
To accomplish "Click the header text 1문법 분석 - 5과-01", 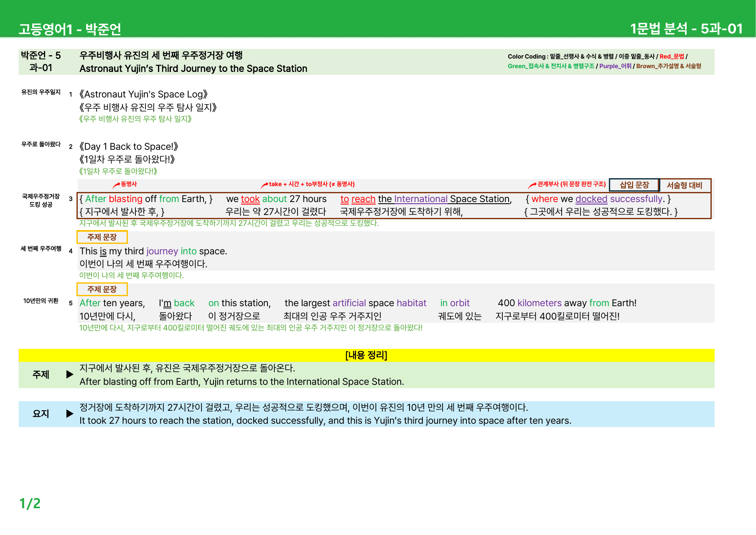I will (686, 28).
